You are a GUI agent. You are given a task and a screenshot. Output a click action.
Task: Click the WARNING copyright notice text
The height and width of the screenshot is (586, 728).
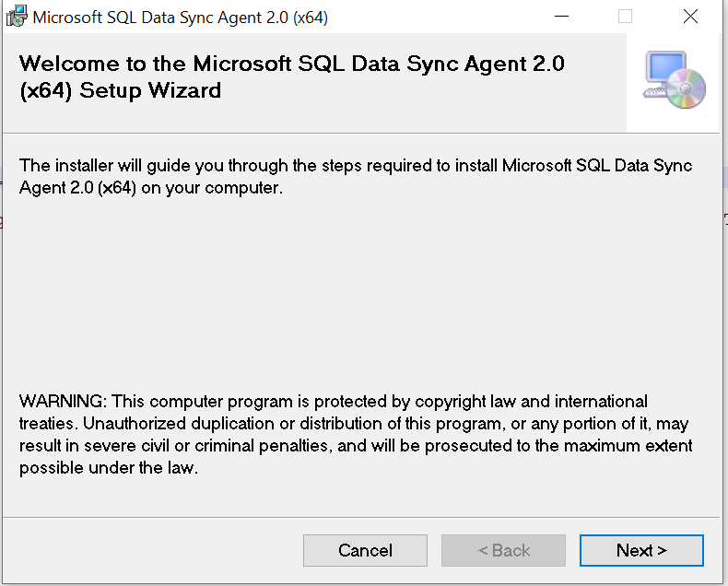coord(356,434)
